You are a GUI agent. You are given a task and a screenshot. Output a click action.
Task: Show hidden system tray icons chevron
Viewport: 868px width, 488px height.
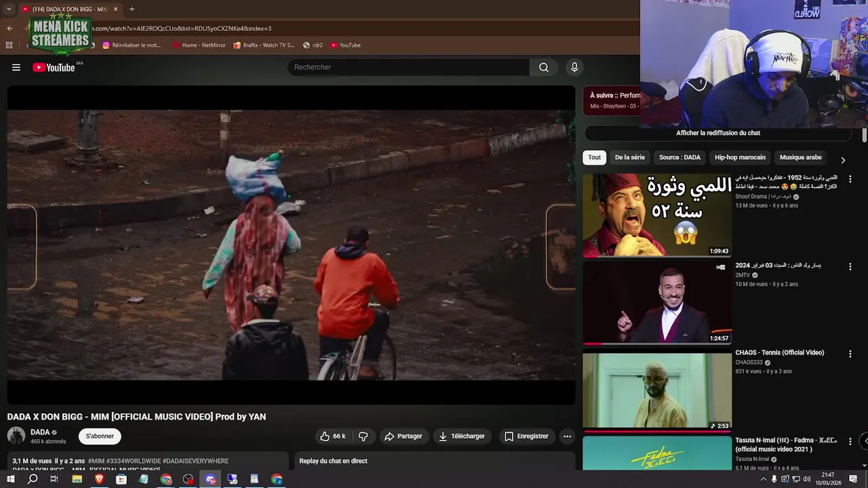point(763,479)
